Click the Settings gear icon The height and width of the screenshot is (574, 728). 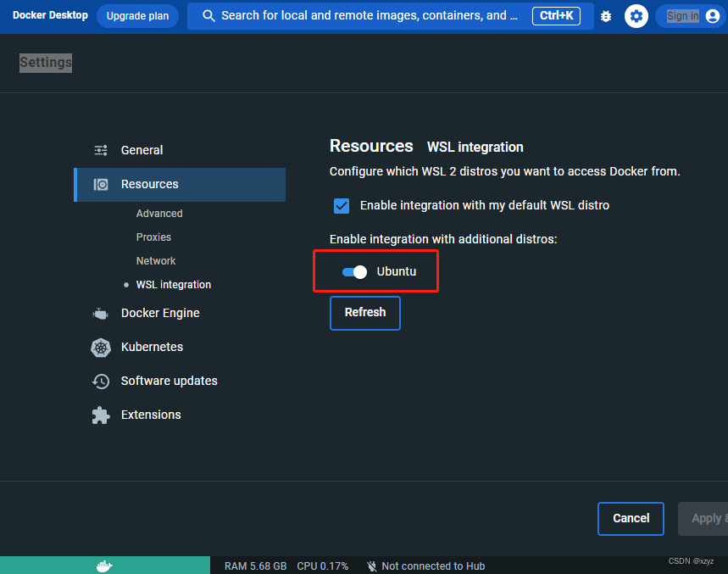(636, 15)
